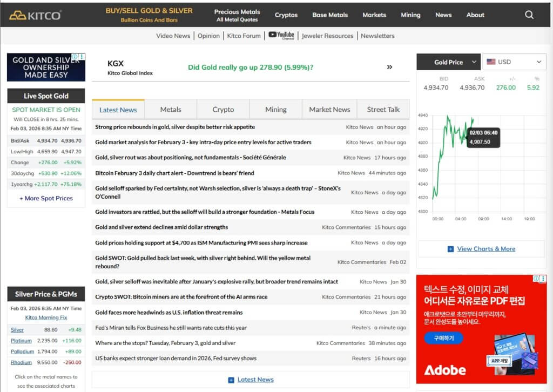Open the search magnifier icon
Image resolution: width=553 pixels, height=392 pixels.
click(529, 15)
